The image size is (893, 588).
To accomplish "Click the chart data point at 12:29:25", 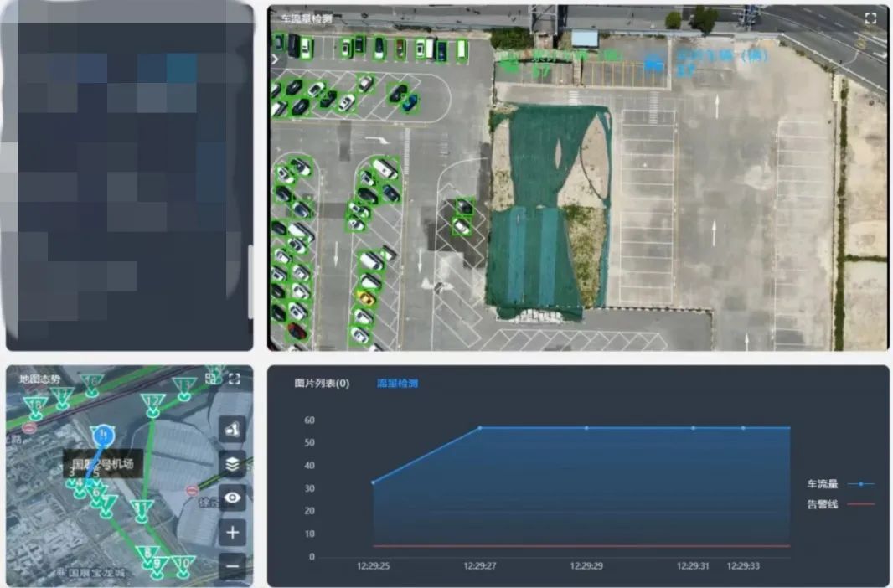I will click(373, 482).
